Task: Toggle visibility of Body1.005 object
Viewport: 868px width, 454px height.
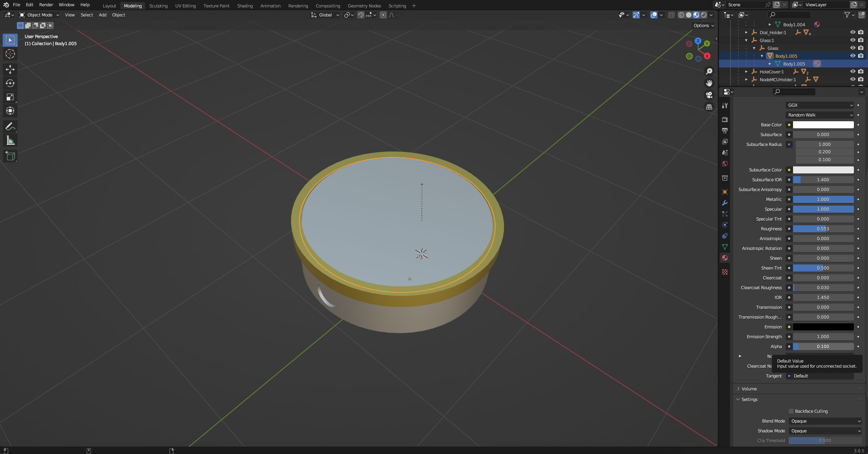Action: coord(853,56)
